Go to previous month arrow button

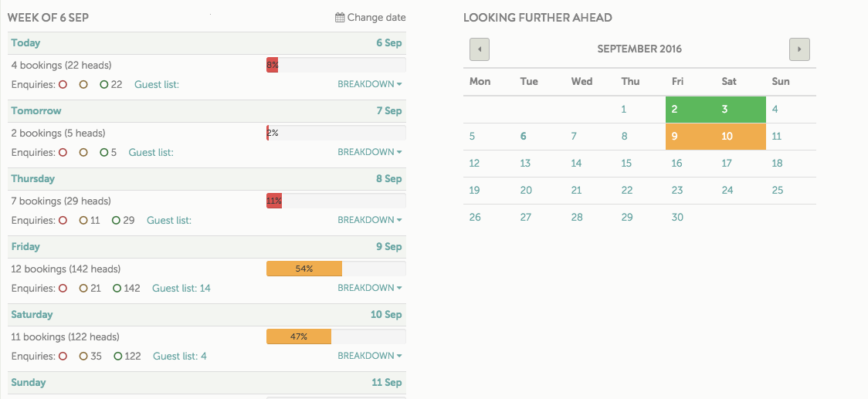point(480,49)
